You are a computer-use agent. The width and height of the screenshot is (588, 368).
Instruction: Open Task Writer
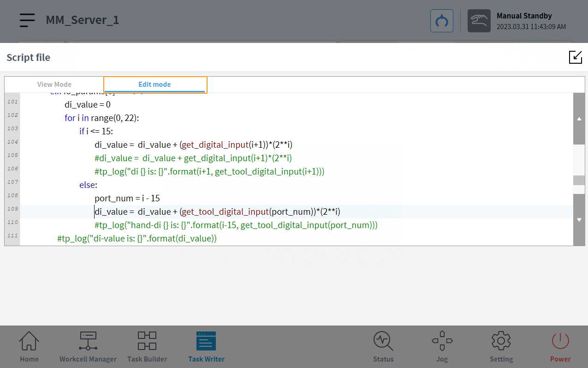tap(206, 347)
